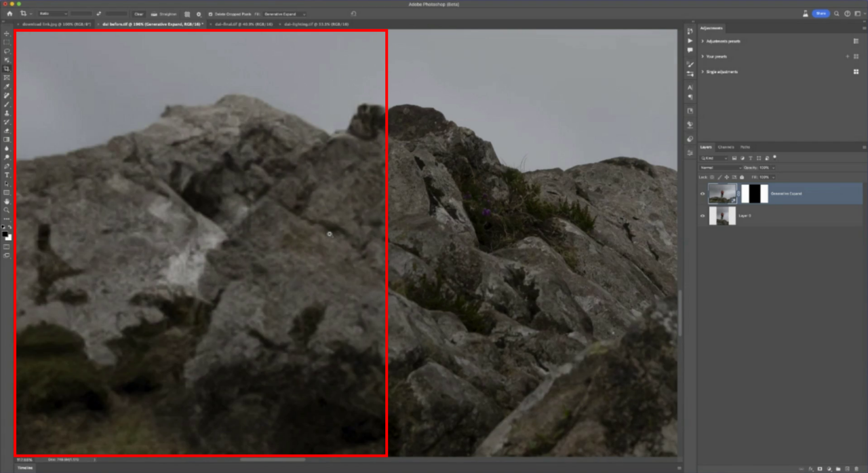The image size is (868, 473).
Task: Add a layer mask from the Layers panel
Action: point(820,469)
